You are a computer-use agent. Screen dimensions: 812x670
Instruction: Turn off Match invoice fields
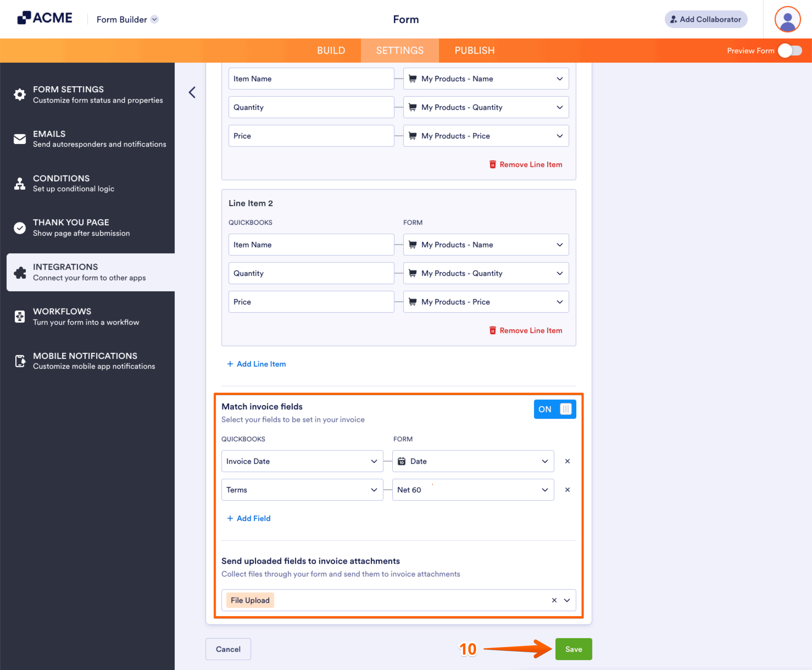point(555,409)
